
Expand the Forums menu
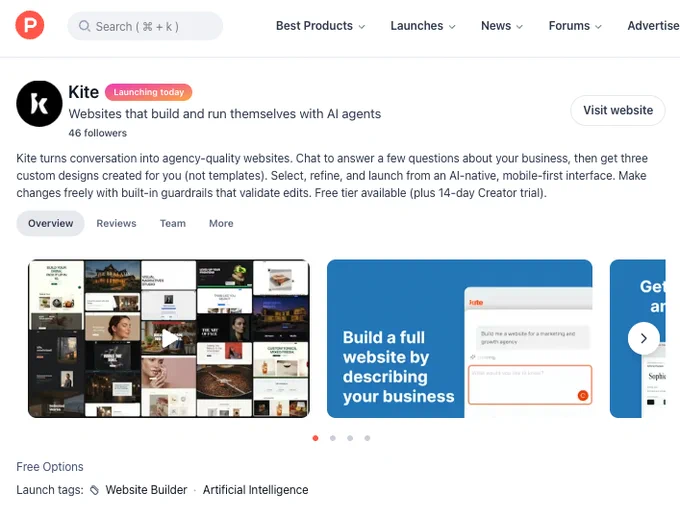coord(575,26)
